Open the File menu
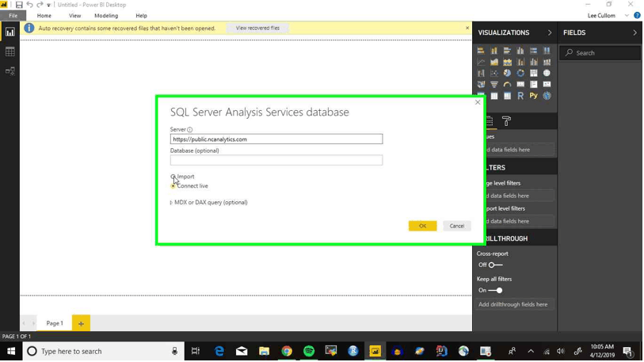The image size is (644, 362). coord(13,16)
